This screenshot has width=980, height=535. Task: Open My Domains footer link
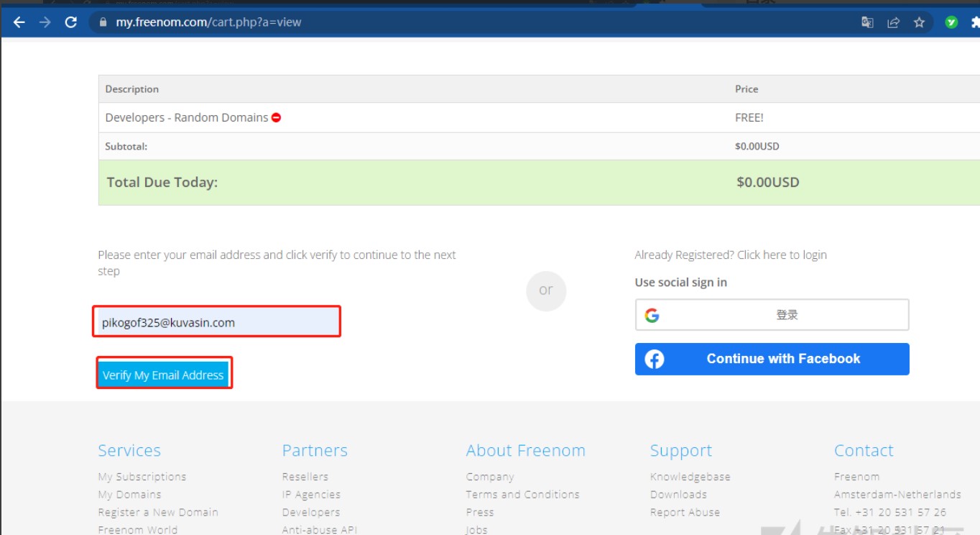[x=130, y=495]
